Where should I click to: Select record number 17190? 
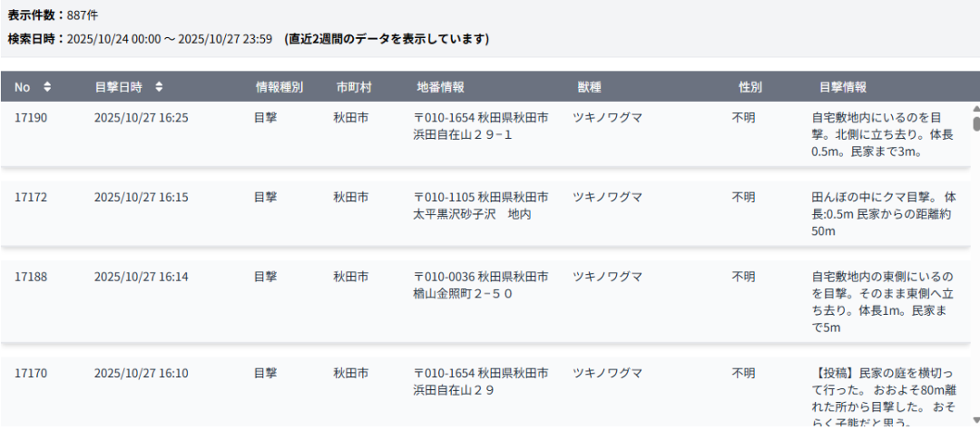point(31,118)
